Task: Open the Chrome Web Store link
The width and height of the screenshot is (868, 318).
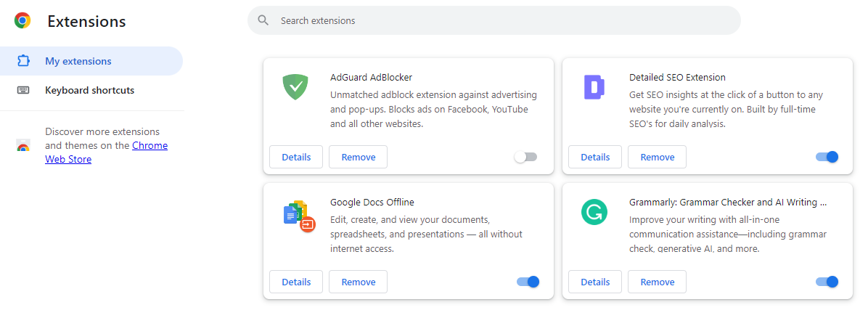Action: (150, 145)
